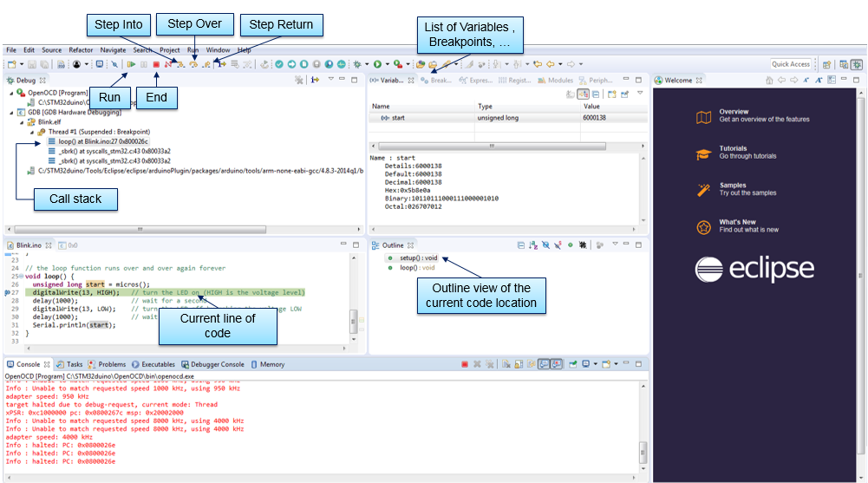868x483 pixels.
Task: Click the Step Over toolbar icon
Action: (x=193, y=64)
